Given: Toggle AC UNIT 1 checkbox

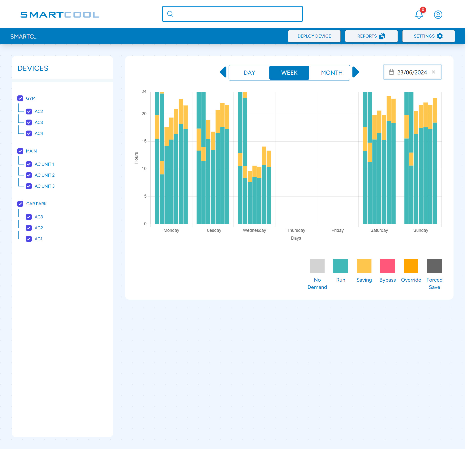Looking at the screenshot, I should click(x=29, y=164).
